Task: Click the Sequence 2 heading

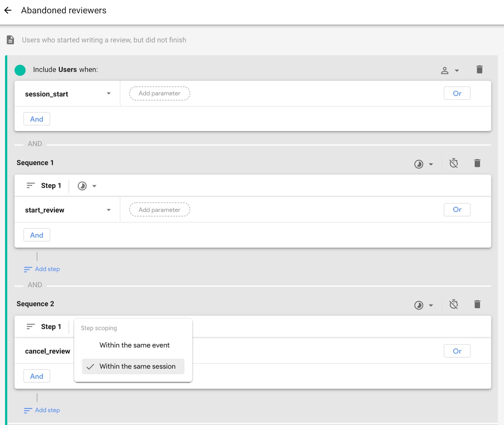Action: (35, 304)
